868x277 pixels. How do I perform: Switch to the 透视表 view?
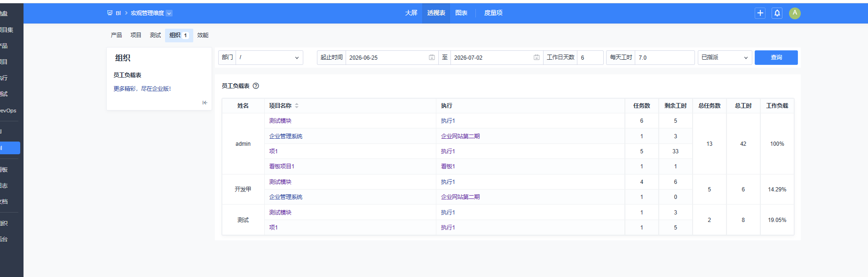436,13
